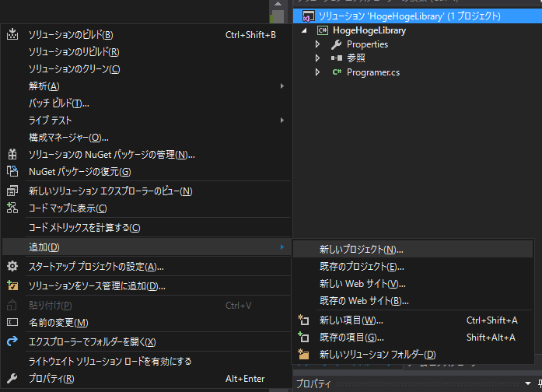
Task: Click the Build Solution icon beside ソリューションのビルド
Action: pyautogui.click(x=12, y=34)
